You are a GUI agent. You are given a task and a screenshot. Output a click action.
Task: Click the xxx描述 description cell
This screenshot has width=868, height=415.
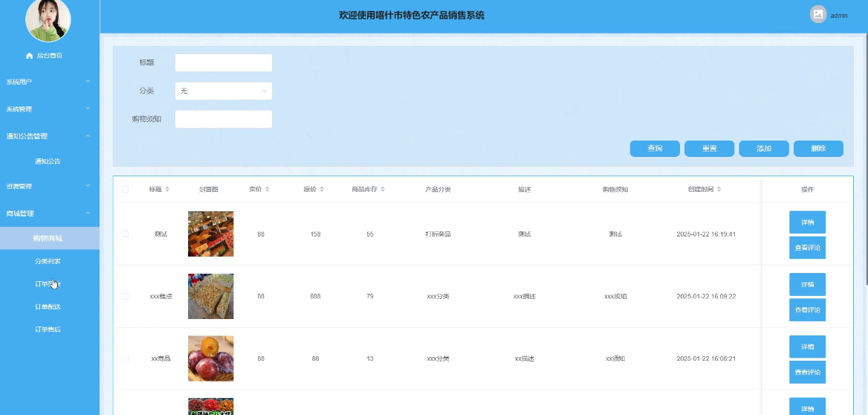coord(524,297)
